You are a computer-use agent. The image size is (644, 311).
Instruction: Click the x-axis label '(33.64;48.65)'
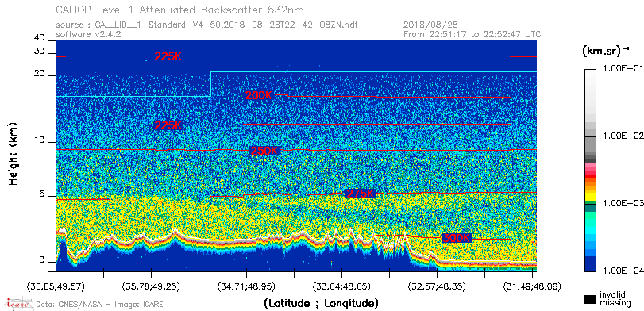click(341, 286)
